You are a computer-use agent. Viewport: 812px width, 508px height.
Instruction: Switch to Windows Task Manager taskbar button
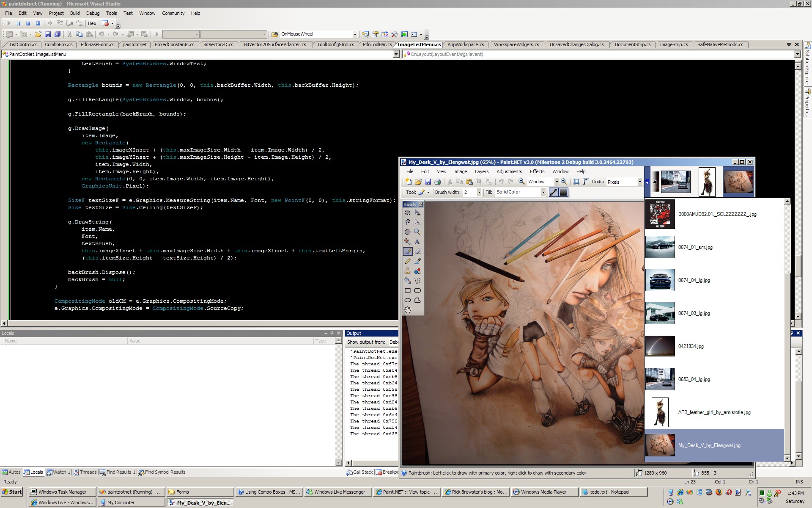[x=62, y=492]
